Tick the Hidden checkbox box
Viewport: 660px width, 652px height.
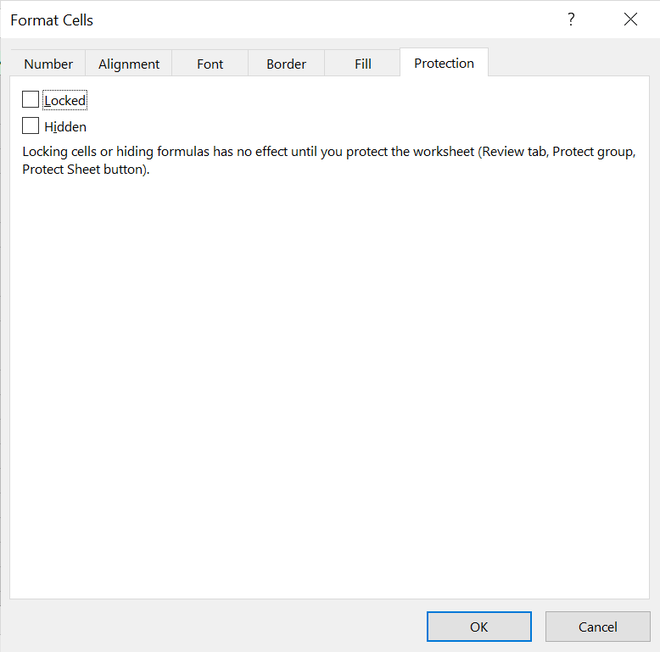point(31,126)
